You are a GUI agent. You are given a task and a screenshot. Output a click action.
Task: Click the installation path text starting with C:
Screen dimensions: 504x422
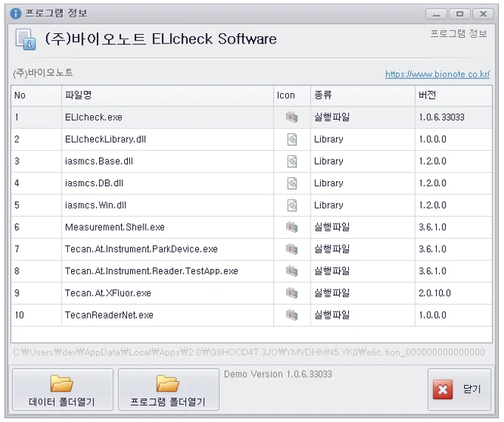[x=249, y=353]
